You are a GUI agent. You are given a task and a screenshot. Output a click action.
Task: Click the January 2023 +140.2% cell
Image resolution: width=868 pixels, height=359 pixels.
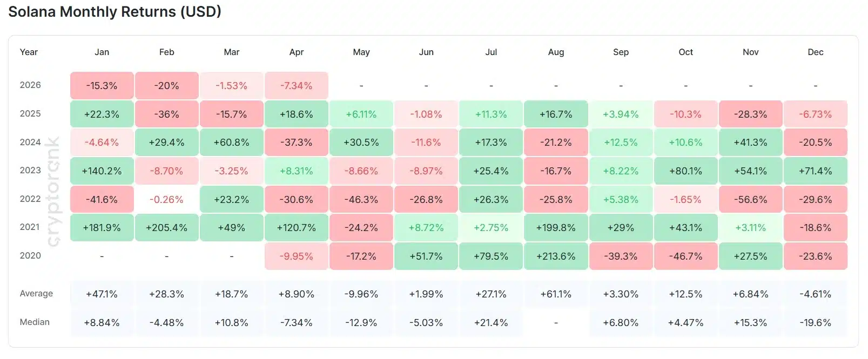click(102, 171)
